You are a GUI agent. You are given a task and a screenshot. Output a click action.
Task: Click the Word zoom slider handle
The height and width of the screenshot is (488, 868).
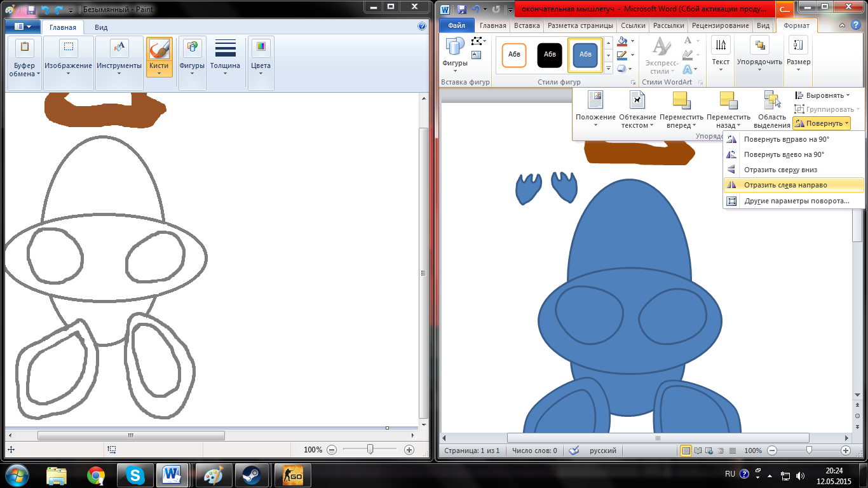[x=809, y=451]
